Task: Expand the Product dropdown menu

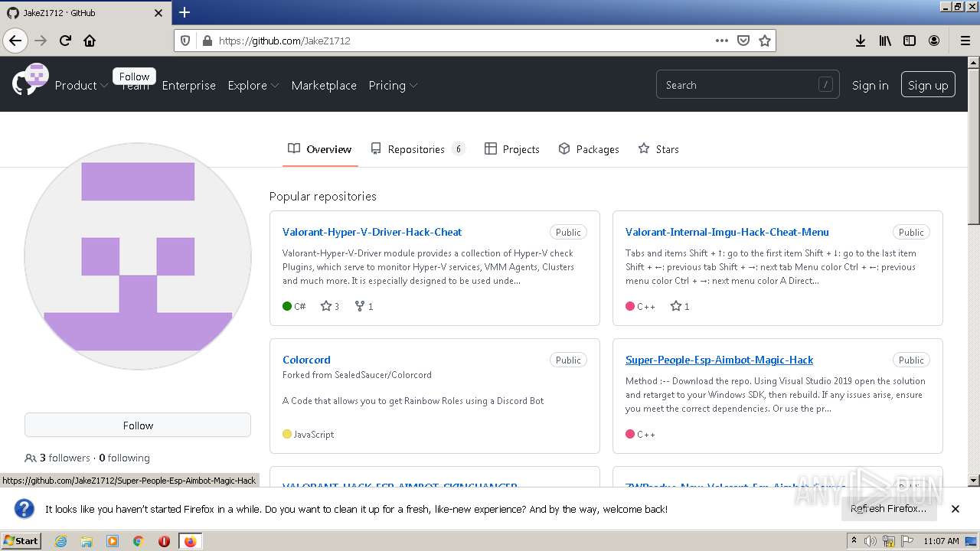Action: tap(81, 86)
